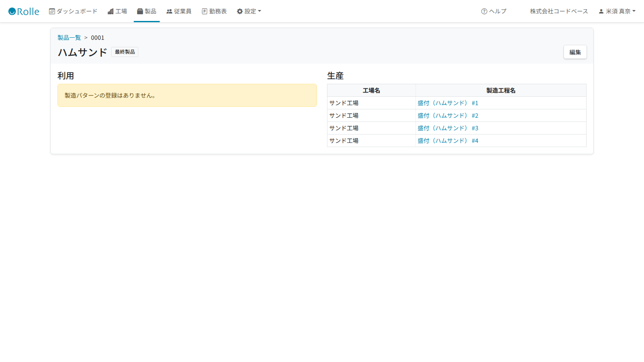Image resolution: width=644 pixels, height=362 pixels.
Task: Click the ヘルプ question mark icon
Action: coord(484,11)
